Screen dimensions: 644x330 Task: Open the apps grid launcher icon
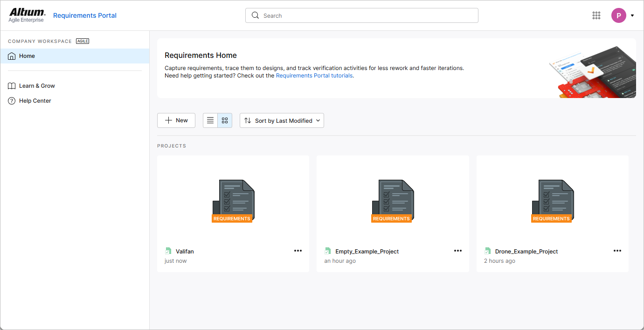tap(596, 15)
